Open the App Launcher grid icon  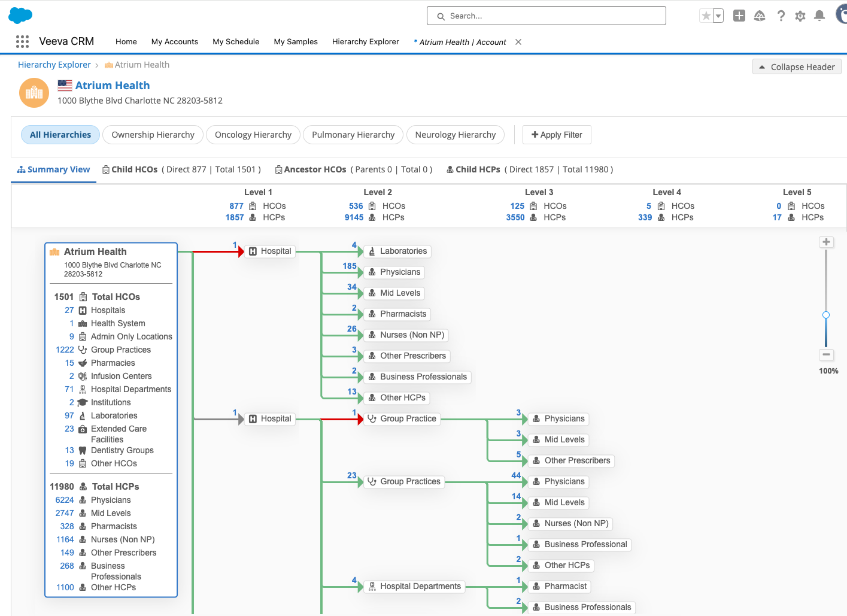22,41
